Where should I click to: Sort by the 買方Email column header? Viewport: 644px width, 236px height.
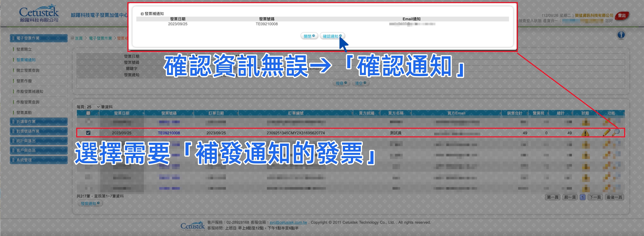(456, 113)
